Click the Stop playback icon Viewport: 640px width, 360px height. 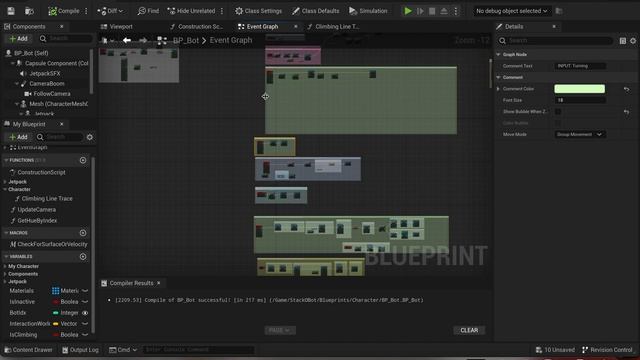click(432, 11)
